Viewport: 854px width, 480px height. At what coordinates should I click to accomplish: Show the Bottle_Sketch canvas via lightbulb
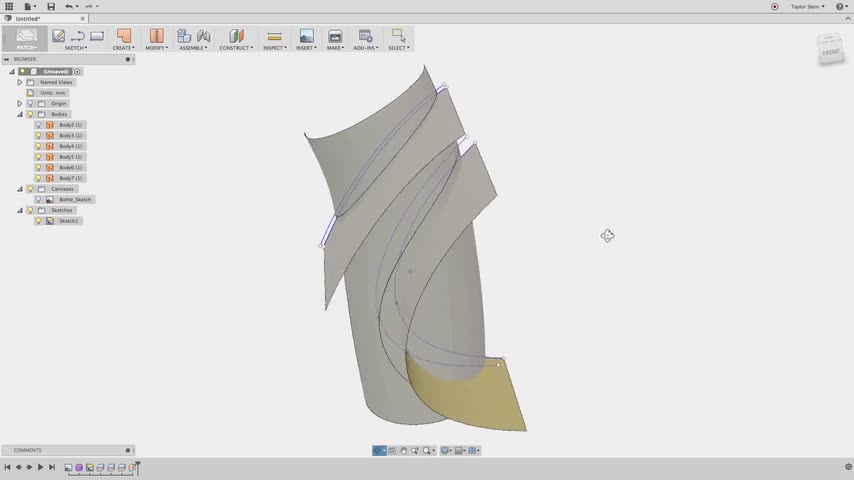click(39, 200)
